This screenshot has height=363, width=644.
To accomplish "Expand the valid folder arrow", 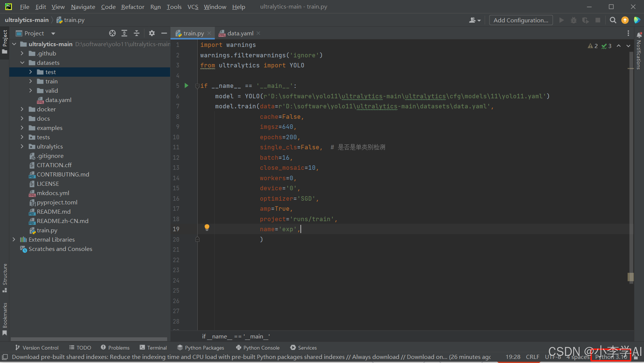I will tap(31, 90).
